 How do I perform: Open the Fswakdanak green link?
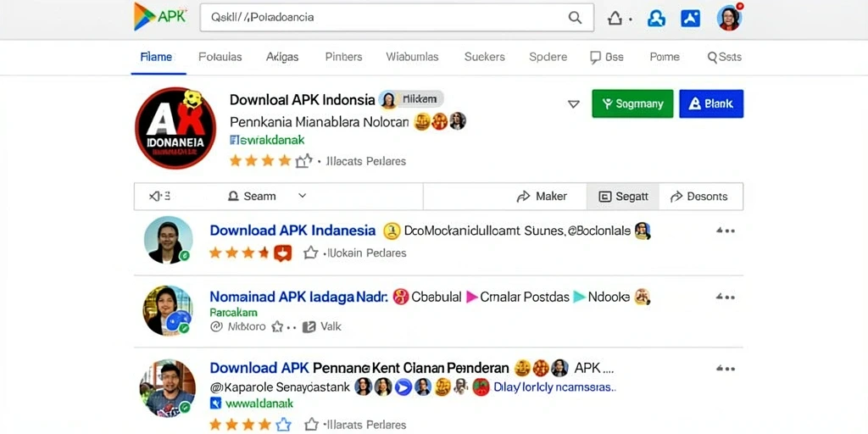coord(267,140)
